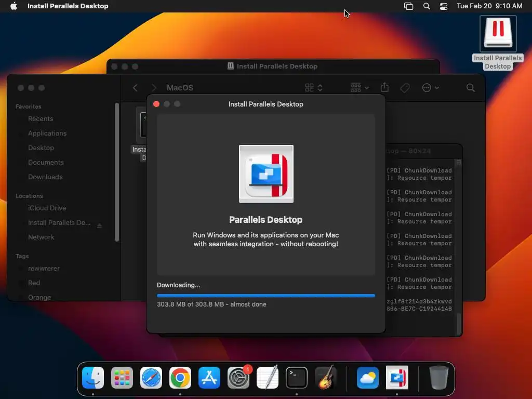Click the date and time in menu bar

(x=489, y=6)
